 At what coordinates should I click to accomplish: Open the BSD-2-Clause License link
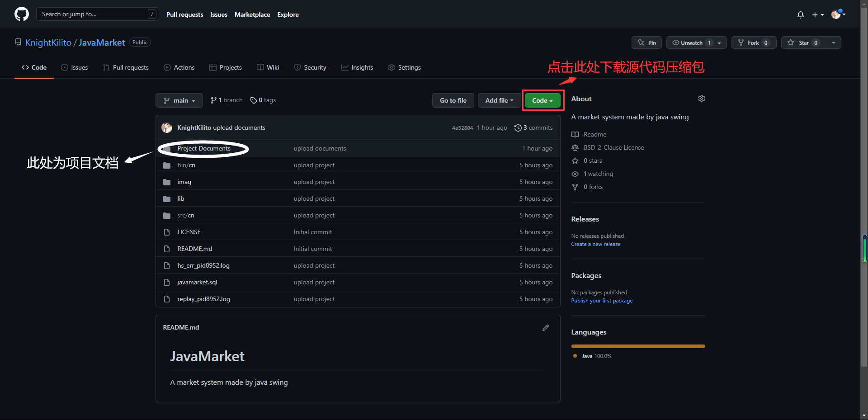[x=608, y=147]
